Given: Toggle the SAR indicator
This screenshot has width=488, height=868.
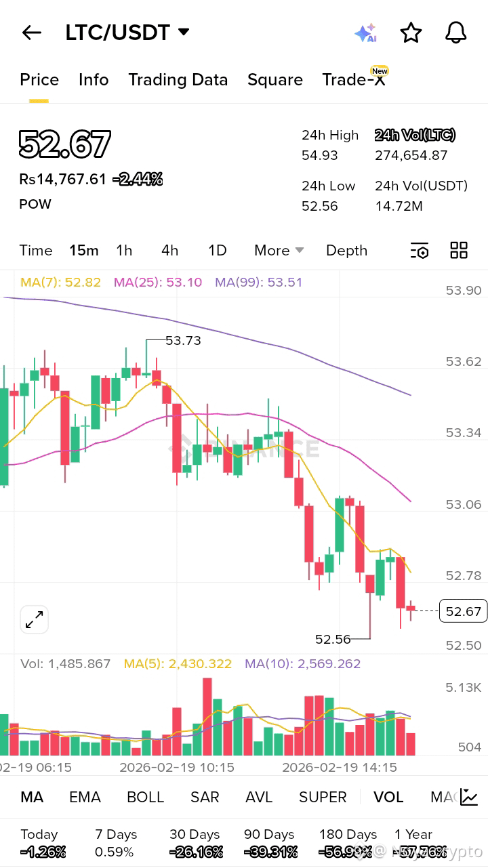Looking at the screenshot, I should [x=205, y=797].
